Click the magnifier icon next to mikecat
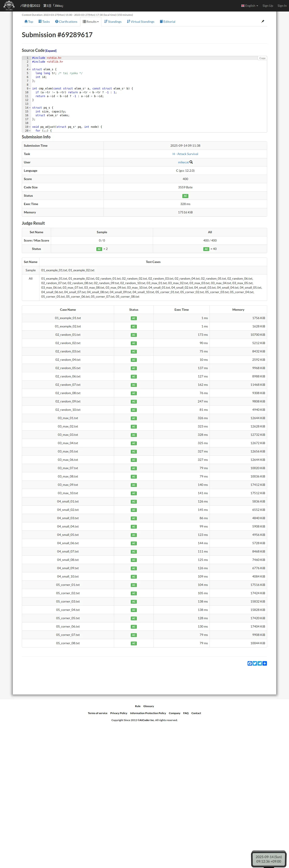The image size is (289, 868). tap(191, 162)
